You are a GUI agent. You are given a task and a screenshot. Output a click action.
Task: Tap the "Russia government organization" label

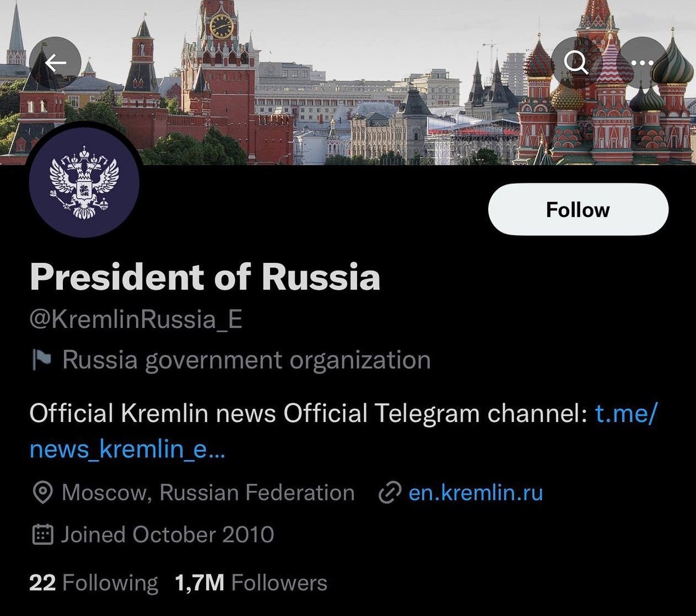tap(246, 360)
